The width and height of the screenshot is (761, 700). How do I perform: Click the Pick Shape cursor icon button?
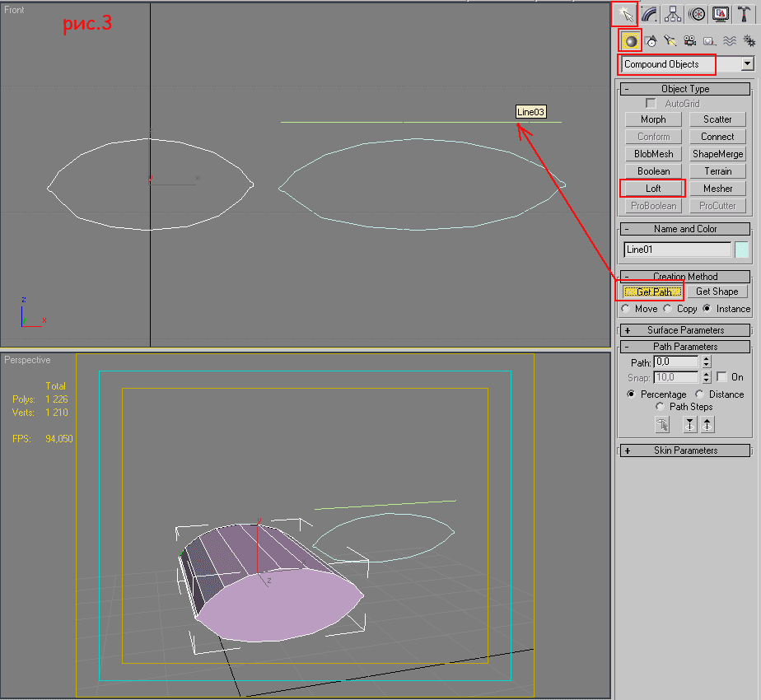pyautogui.click(x=662, y=425)
